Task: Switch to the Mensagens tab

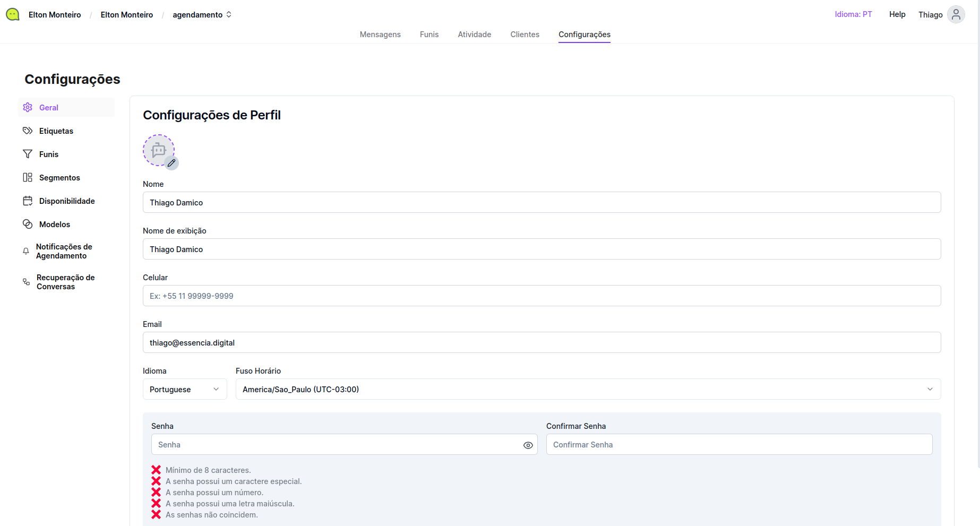Action: (x=380, y=35)
